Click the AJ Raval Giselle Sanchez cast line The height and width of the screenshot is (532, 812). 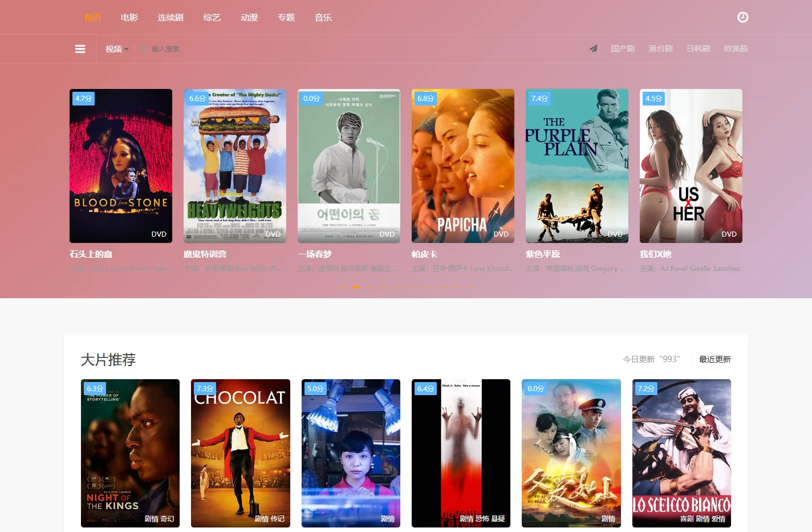(690, 269)
